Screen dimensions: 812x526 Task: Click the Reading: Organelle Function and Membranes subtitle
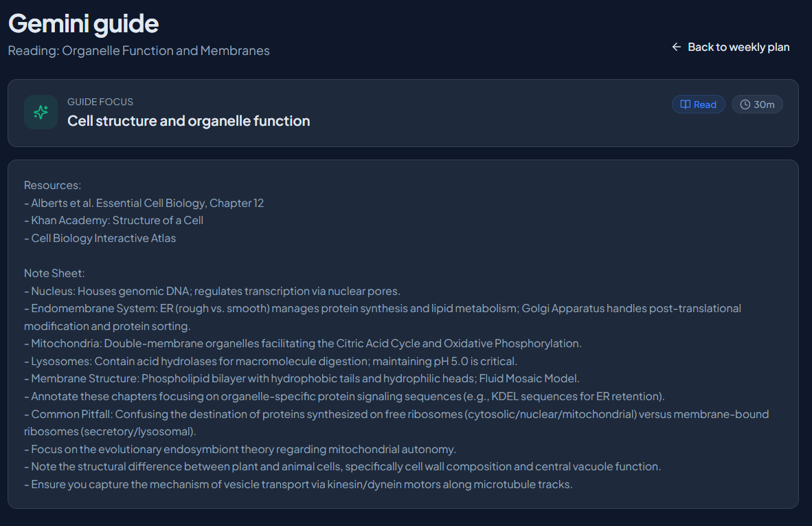click(x=139, y=51)
